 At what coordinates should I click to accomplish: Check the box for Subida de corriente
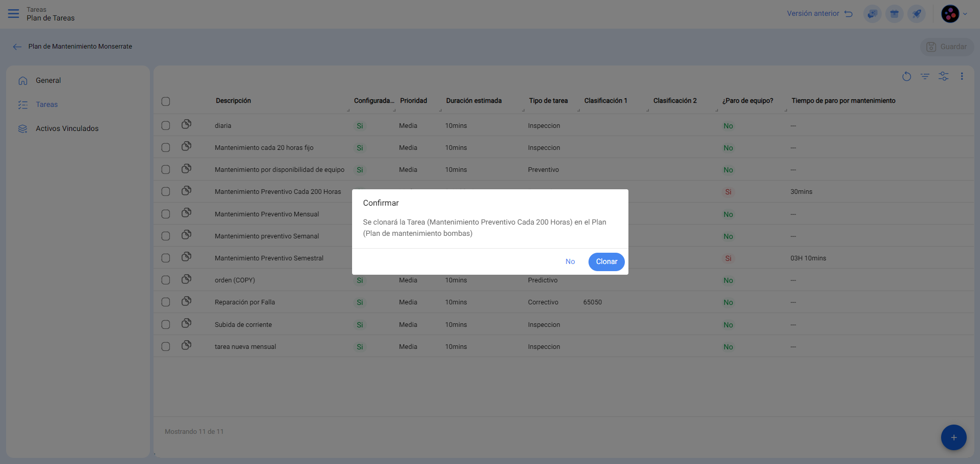[x=166, y=324]
